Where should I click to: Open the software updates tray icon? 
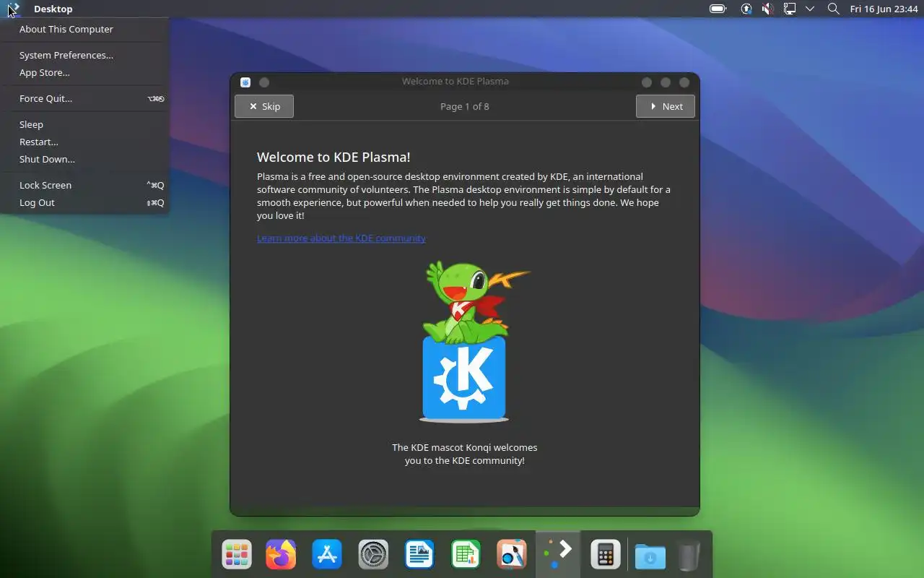tap(746, 9)
